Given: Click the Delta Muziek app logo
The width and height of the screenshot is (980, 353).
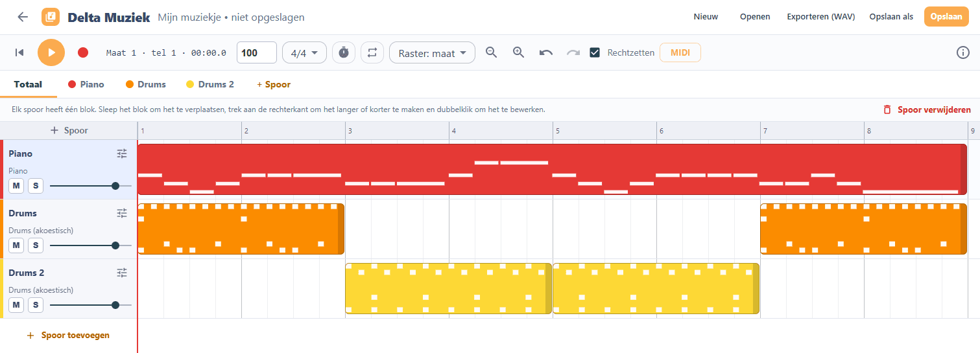Looking at the screenshot, I should 51,17.
